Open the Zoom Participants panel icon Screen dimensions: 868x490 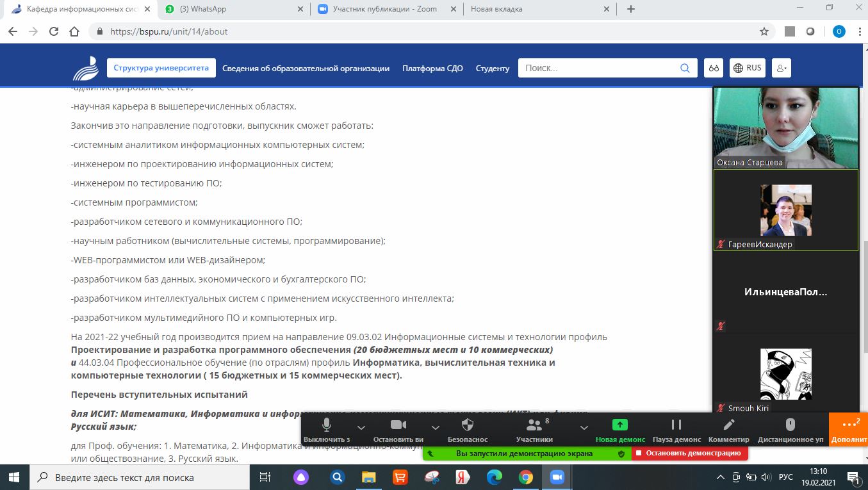point(534,425)
